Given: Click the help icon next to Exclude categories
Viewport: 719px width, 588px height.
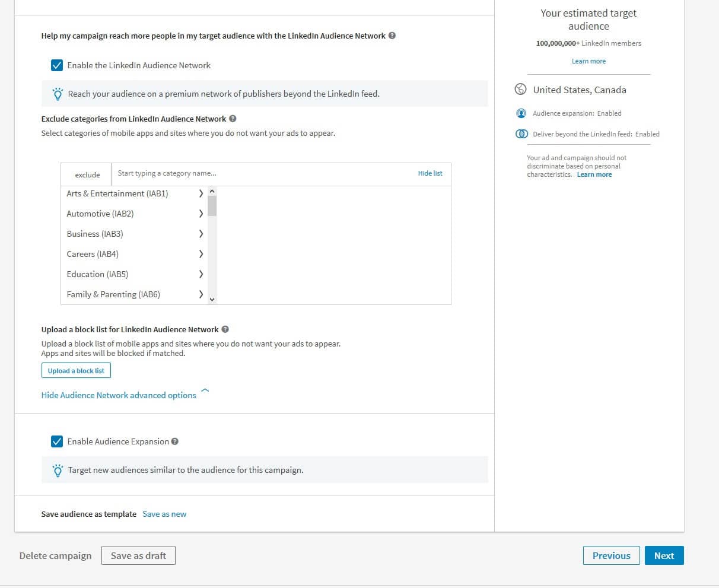Looking at the screenshot, I should [233, 118].
